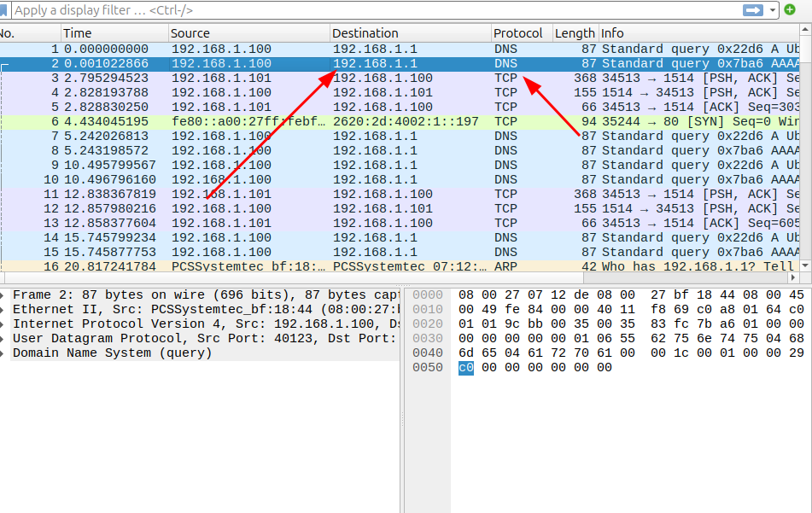This screenshot has width=812, height=513.
Task: Expand User Datagram Protocol row
Action: 3,339
